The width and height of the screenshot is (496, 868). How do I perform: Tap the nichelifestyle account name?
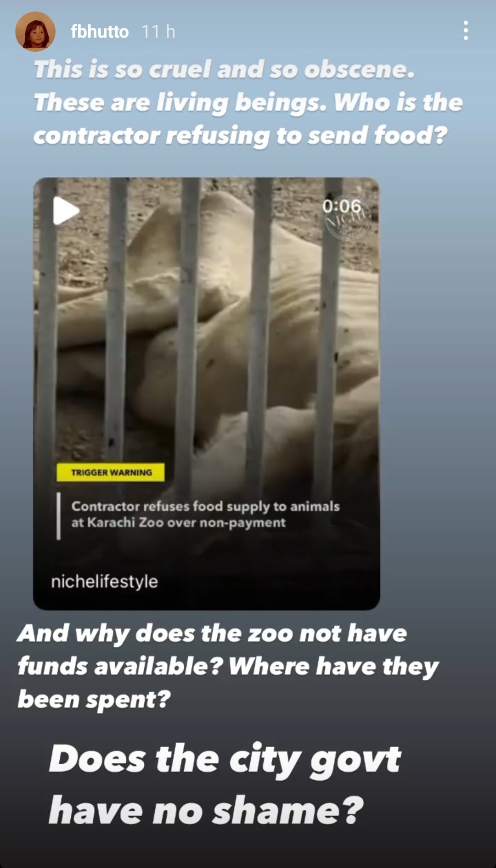(x=104, y=581)
